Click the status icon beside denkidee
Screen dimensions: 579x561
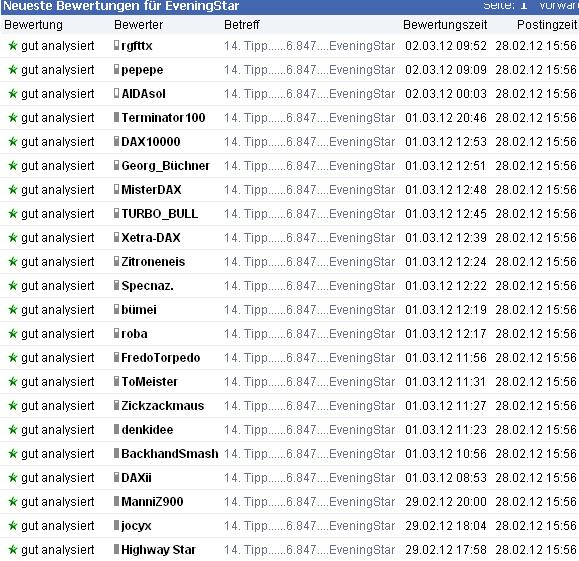click(x=116, y=429)
